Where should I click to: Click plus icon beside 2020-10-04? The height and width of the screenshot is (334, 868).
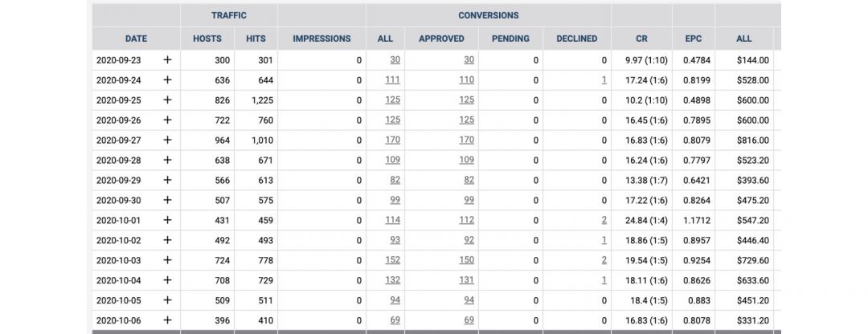point(167,280)
